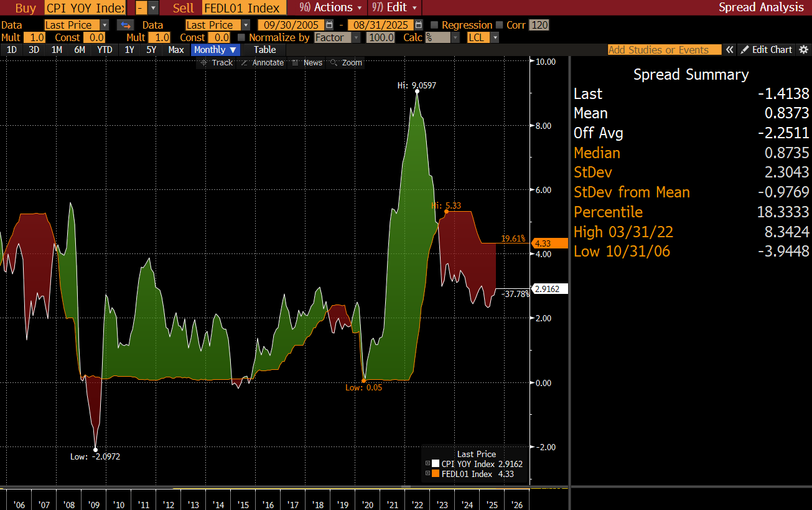Collapse panel with double chevron icon
Screen dimensions: 812x510
click(x=729, y=50)
